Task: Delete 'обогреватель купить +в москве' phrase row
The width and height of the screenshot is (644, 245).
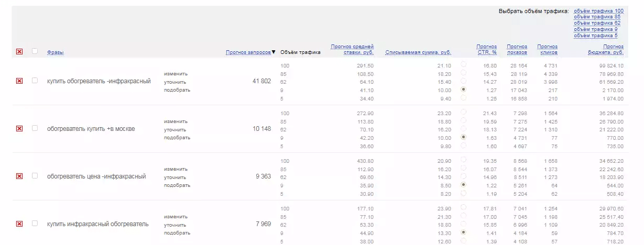Action: coord(19,129)
